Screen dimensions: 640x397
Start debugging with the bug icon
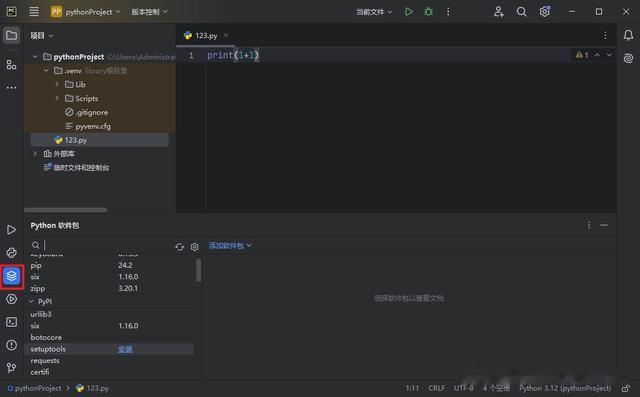tap(428, 11)
